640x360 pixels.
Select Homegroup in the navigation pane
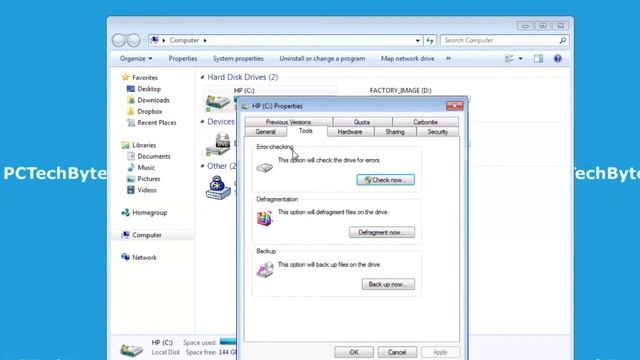click(x=149, y=213)
